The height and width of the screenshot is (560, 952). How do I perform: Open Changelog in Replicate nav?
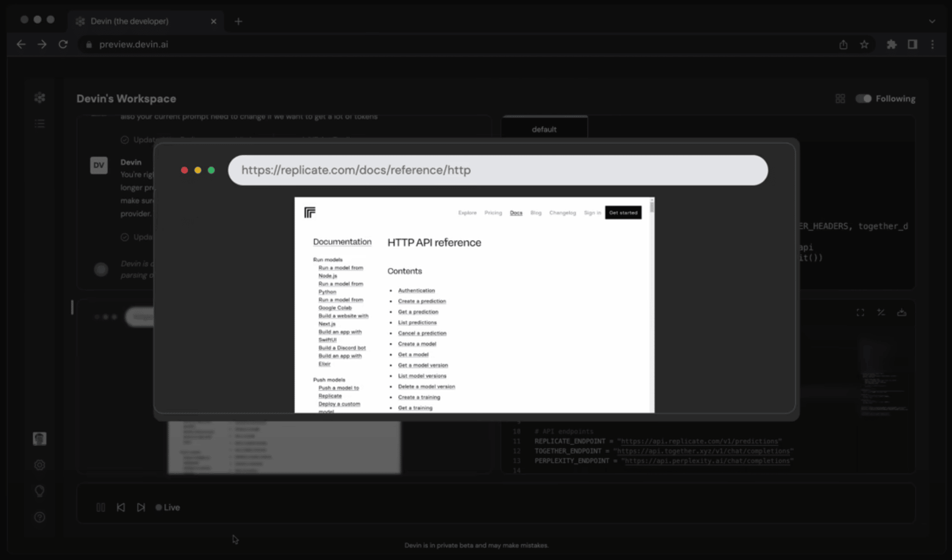coord(562,213)
